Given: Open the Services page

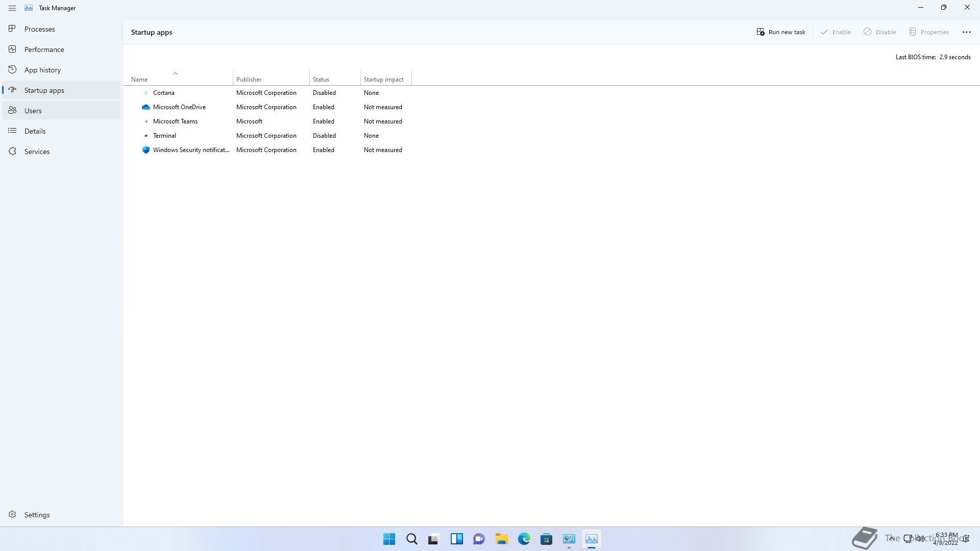Looking at the screenshot, I should click(61, 152).
